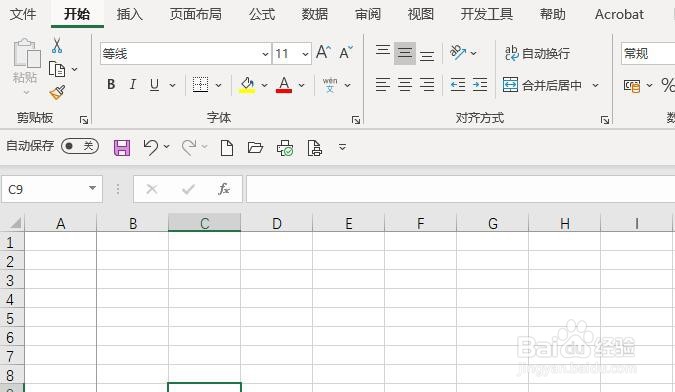Apply yellow fill color bucket
This screenshot has height=392, width=675.
click(x=247, y=85)
